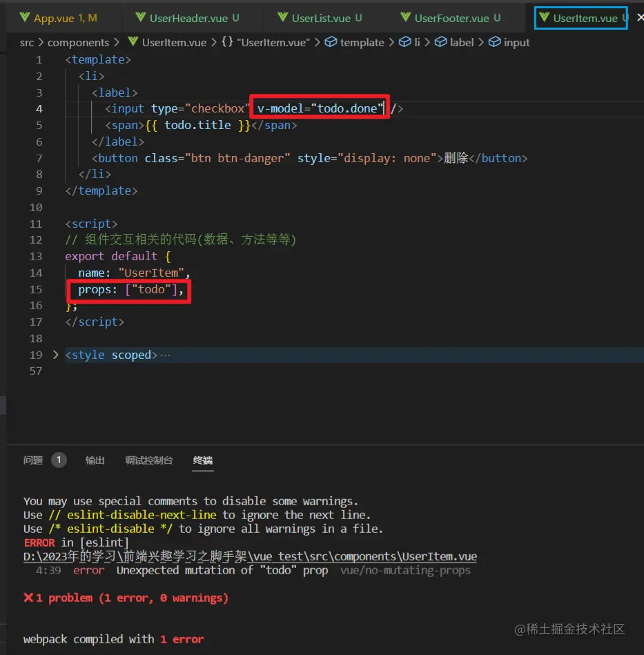Click export default on line 13
Image resolution: width=644 pixels, height=655 pixels.
click(x=111, y=256)
